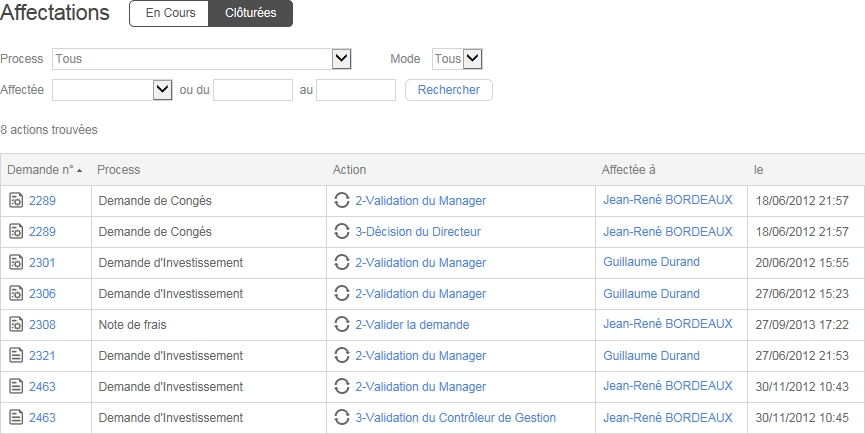Image resolution: width=865 pixels, height=434 pixels.
Task: Click document icon beside request 2306
Action: click(16, 294)
